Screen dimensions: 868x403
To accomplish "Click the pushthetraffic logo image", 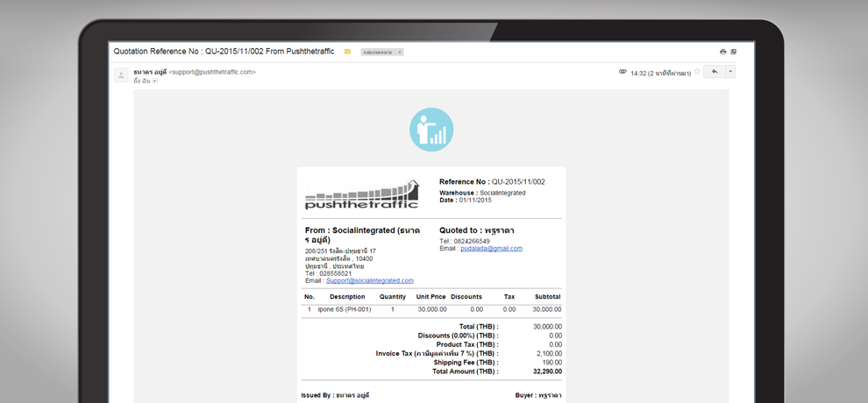I will [x=362, y=194].
